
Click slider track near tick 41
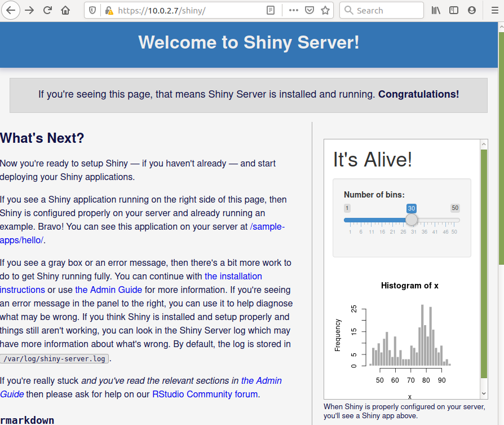(x=435, y=220)
